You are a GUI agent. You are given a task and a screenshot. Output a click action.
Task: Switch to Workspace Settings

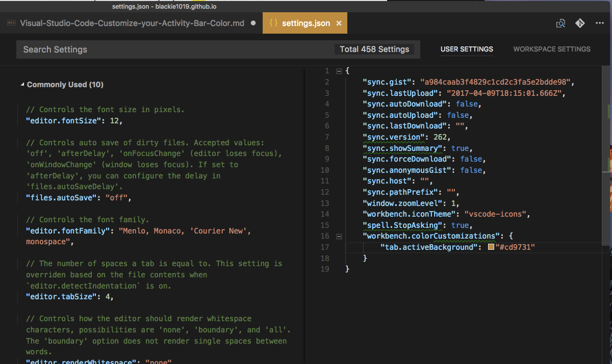552,49
